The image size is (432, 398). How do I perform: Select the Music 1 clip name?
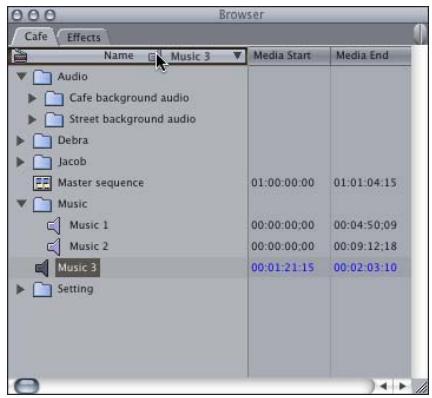click(89, 225)
